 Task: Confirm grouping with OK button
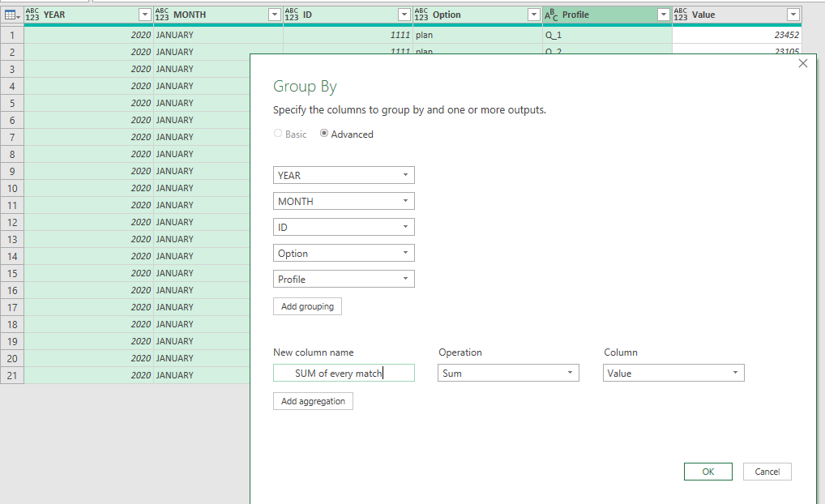(708, 472)
